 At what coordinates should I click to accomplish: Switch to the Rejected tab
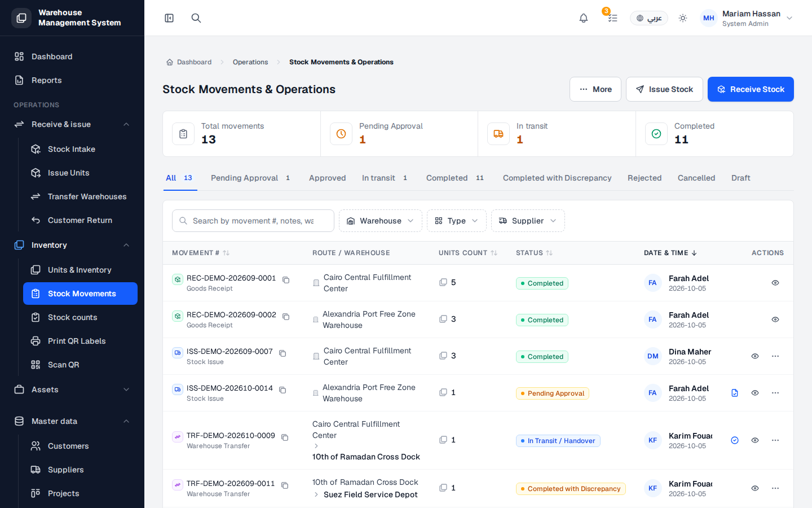(645, 178)
